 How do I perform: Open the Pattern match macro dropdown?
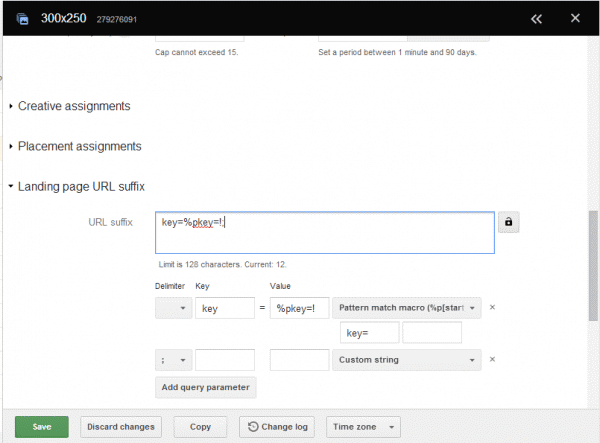point(407,308)
